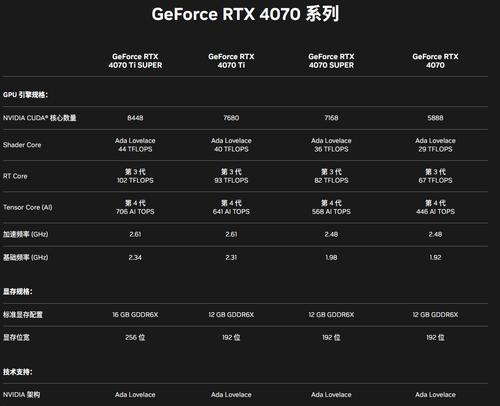This screenshot has height=406, width=500.
Task: Click the NVIDIA CUDA 核心数量 row label
Action: pyautogui.click(x=40, y=118)
